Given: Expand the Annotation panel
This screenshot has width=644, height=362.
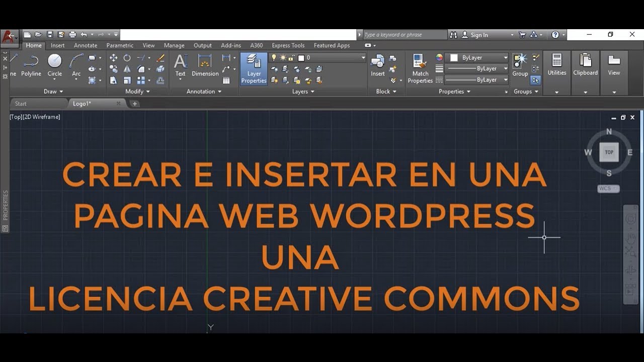Looking at the screenshot, I should (x=204, y=92).
